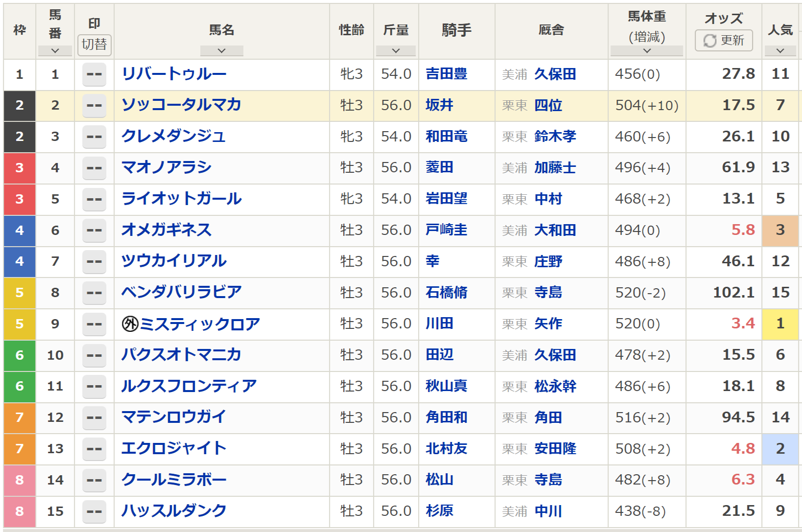The width and height of the screenshot is (802, 532).
Task: Open mark selector for ライオットガール
Action: tap(94, 200)
